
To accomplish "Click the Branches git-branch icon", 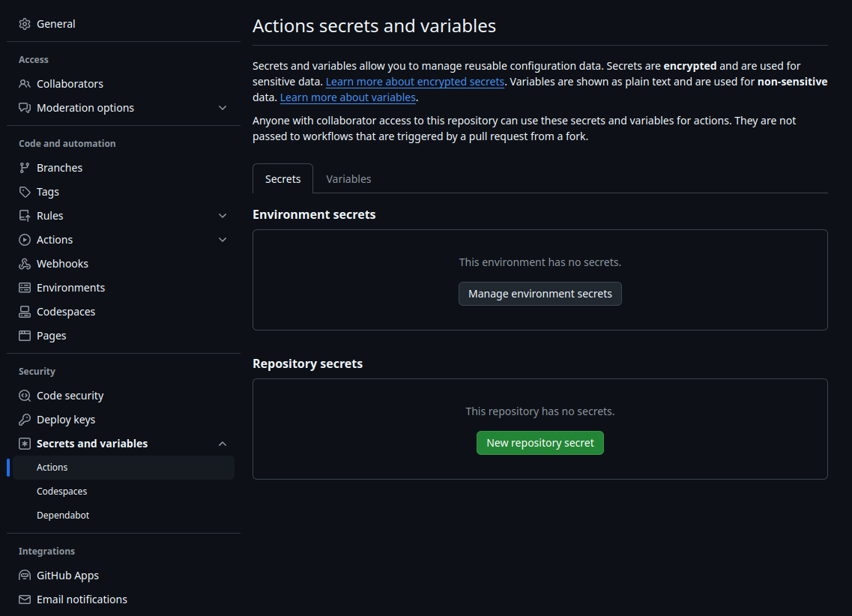I will pyautogui.click(x=25, y=168).
